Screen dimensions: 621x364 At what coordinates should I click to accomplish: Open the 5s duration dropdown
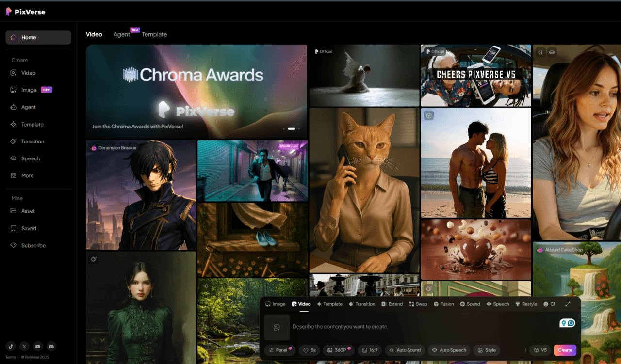click(x=310, y=350)
